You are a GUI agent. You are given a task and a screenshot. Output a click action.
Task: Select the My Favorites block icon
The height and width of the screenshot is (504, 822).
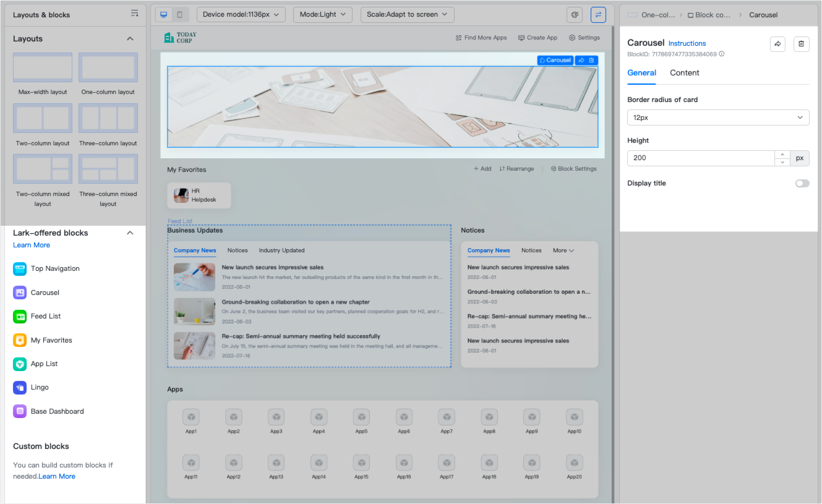tap(20, 340)
